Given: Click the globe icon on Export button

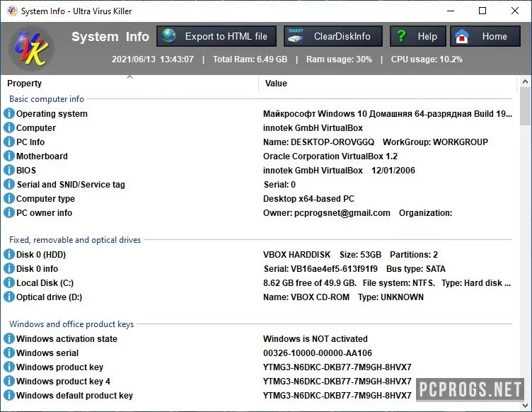Looking at the screenshot, I should click(168, 36).
